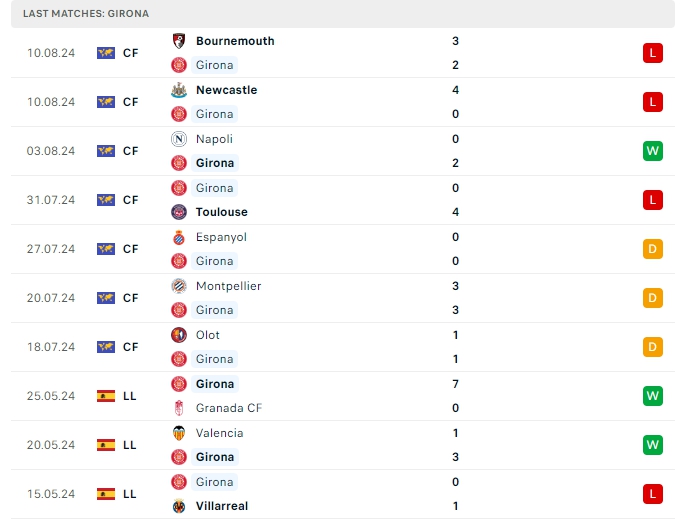
Task: Click the Spain flag beside 25.05.24 match
Action: pyautogui.click(x=106, y=396)
